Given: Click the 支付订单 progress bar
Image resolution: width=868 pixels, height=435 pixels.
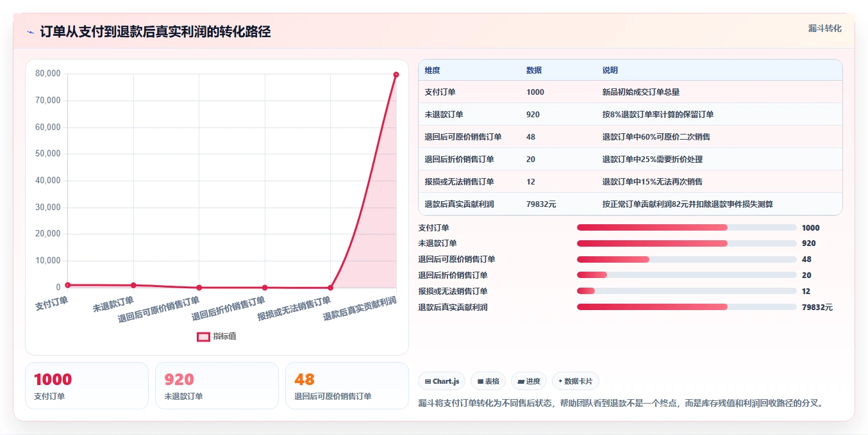Looking at the screenshot, I should [687, 227].
